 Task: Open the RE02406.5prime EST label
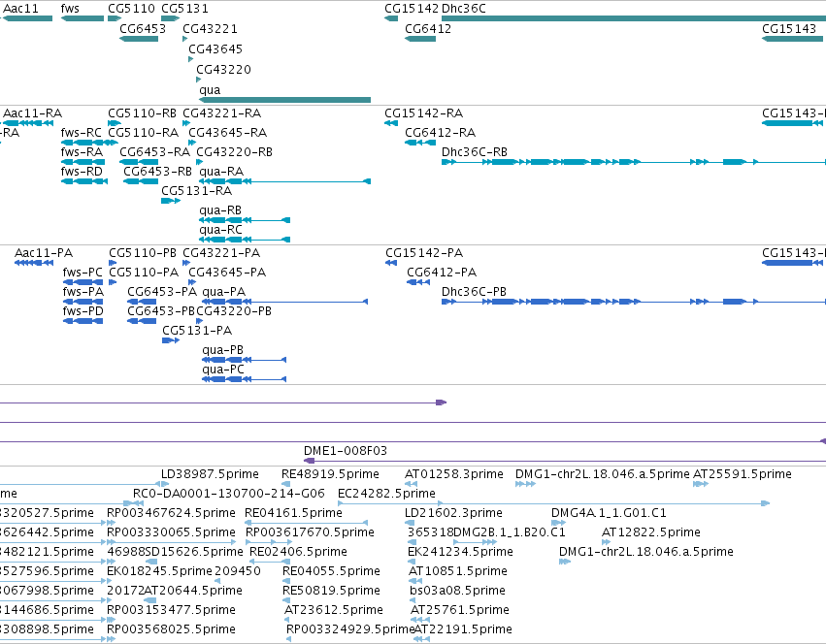pyautogui.click(x=298, y=552)
